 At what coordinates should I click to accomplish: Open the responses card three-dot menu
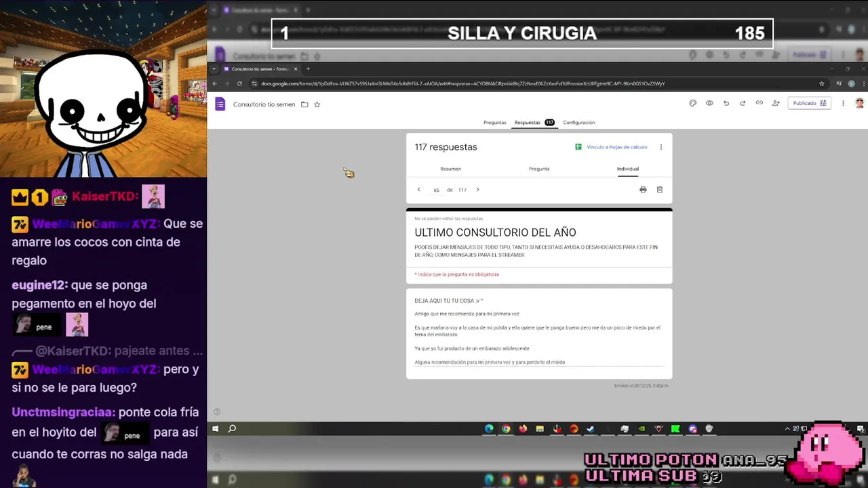pos(661,147)
